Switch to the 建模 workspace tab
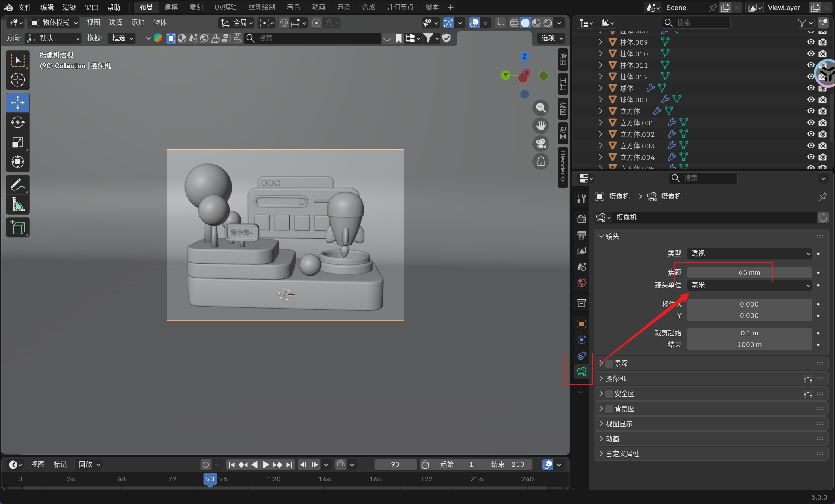This screenshot has width=835, height=504. coord(171,7)
